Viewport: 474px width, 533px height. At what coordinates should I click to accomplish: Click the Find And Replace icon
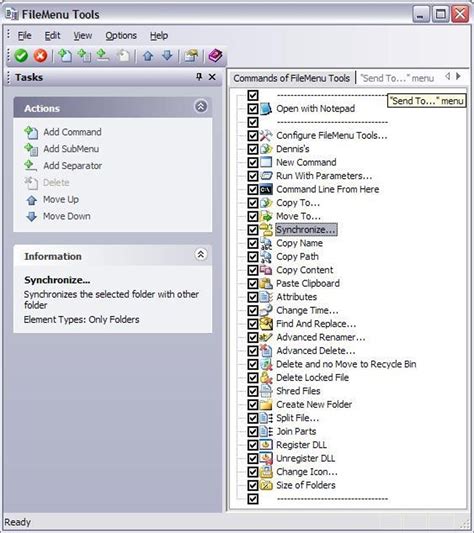point(266,324)
